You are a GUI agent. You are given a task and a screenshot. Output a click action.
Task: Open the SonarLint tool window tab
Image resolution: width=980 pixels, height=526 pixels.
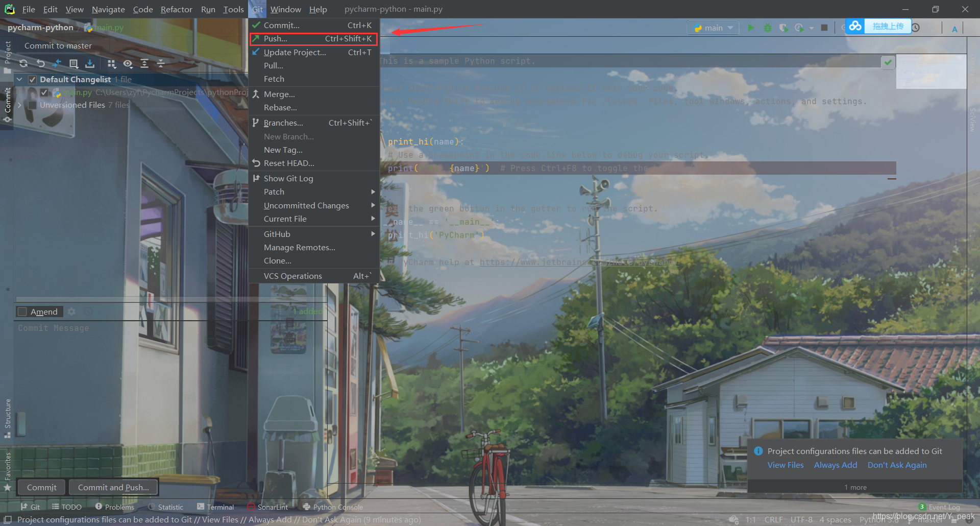point(268,507)
